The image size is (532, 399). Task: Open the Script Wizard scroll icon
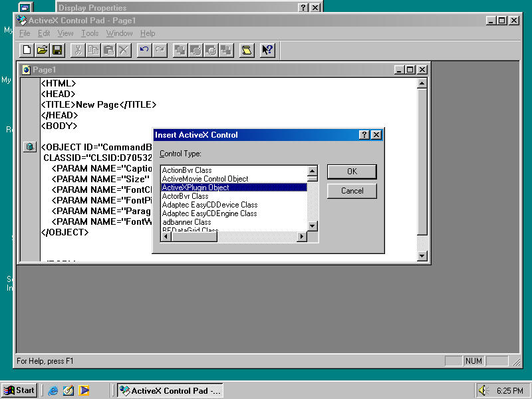tap(247, 51)
